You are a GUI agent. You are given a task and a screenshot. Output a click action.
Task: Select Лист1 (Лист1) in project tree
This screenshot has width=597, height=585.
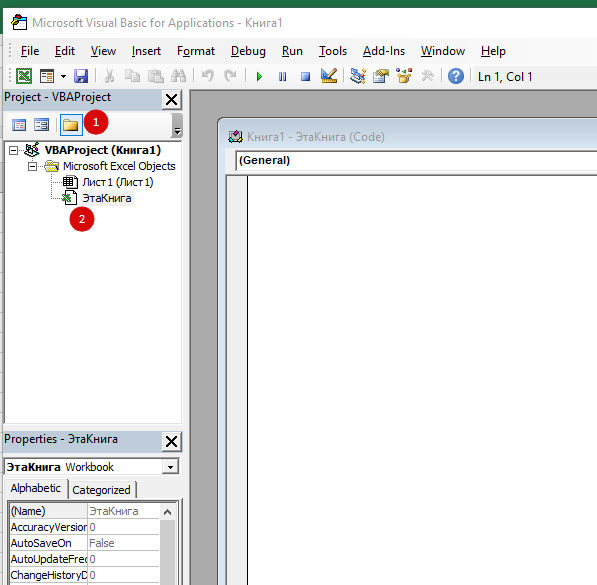[118, 182]
